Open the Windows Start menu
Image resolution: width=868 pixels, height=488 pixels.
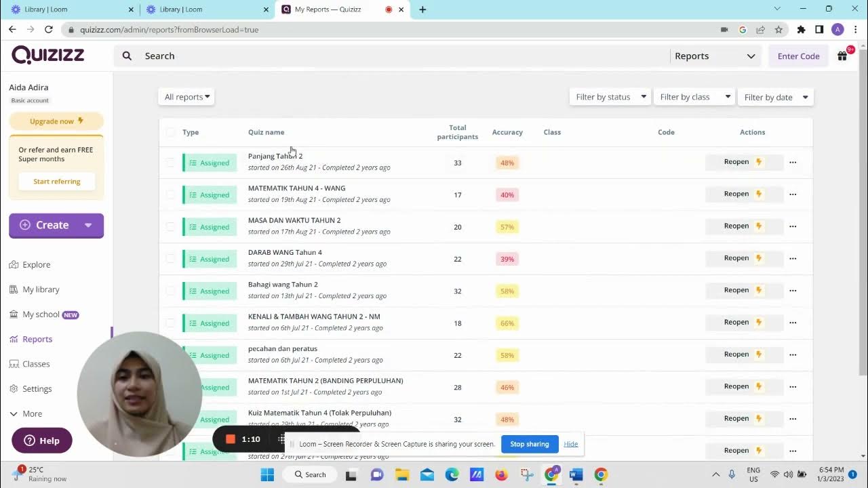(268, 474)
